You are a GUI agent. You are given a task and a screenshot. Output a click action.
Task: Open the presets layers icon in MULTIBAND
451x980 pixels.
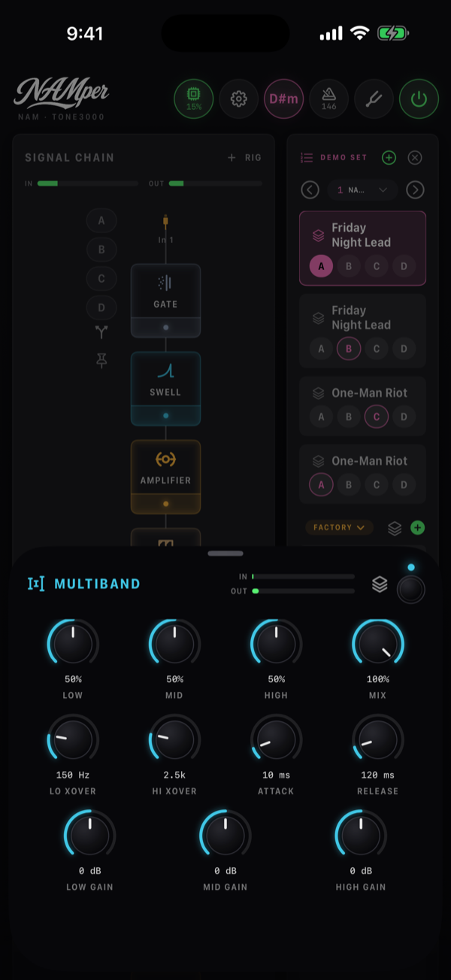tap(380, 584)
